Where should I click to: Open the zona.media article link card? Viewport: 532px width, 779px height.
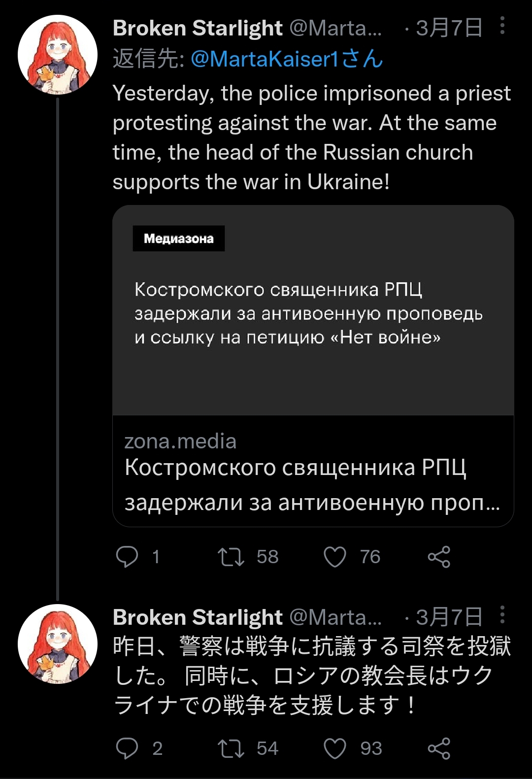(313, 471)
